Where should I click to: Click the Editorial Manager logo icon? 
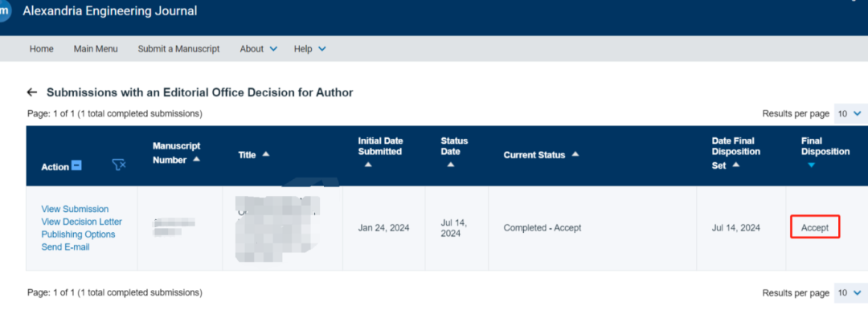(x=5, y=10)
